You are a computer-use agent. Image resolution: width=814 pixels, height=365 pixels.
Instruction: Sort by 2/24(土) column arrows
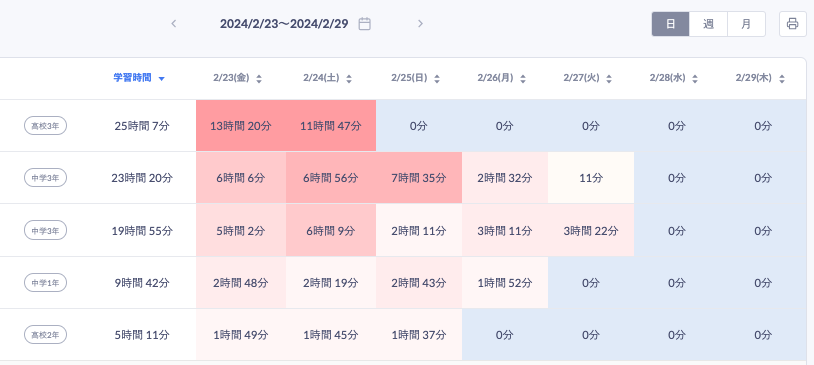349,79
